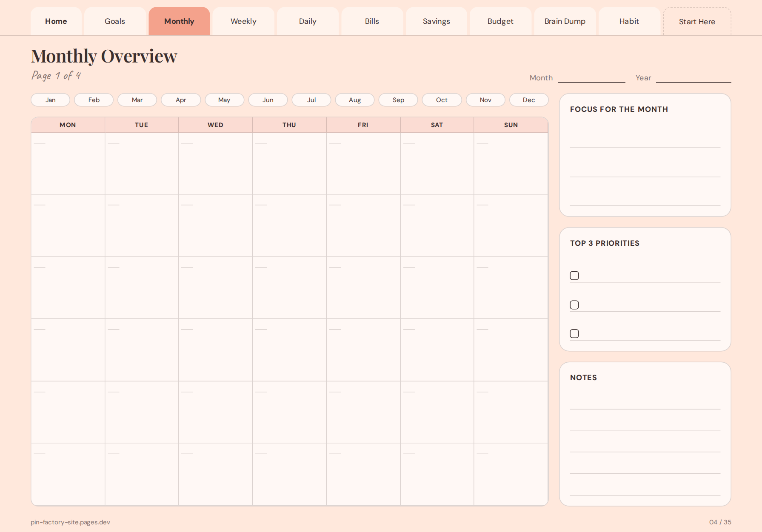762x532 pixels.
Task: Click the Notes heading
Action: [583, 378]
